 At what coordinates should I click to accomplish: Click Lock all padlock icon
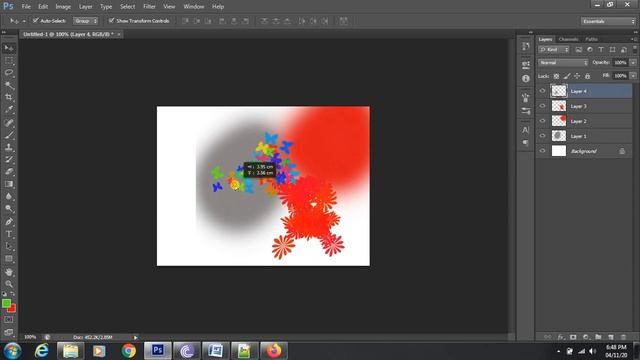587,76
